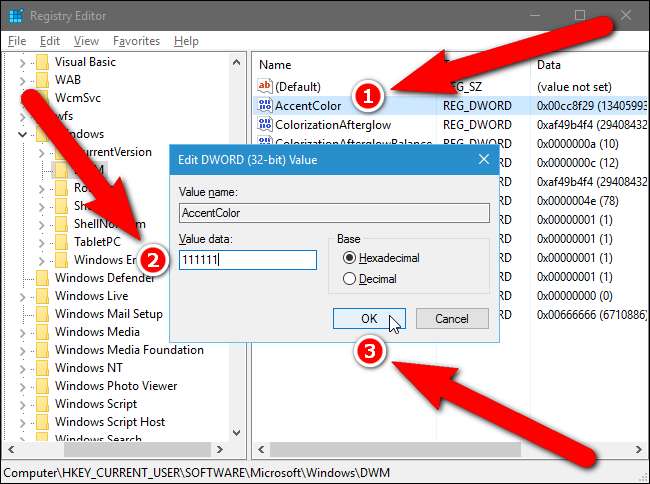Open the Edit menu
The width and height of the screenshot is (650, 484).
(x=50, y=41)
